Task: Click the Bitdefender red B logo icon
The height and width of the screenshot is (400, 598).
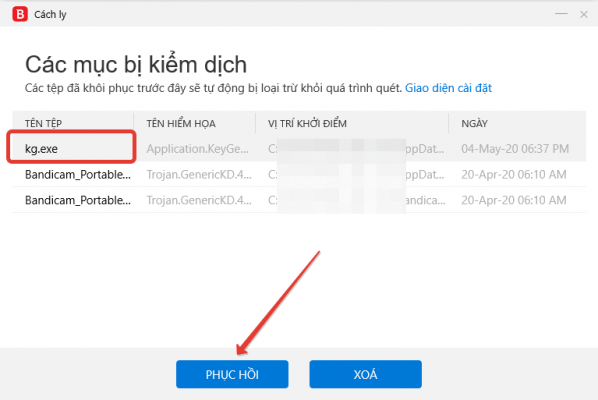Action: [x=20, y=14]
